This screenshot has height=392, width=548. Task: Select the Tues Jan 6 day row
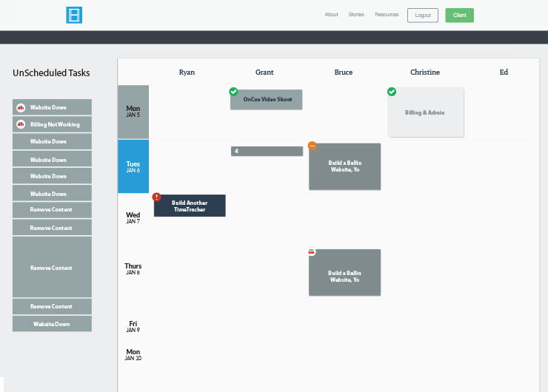[133, 166]
